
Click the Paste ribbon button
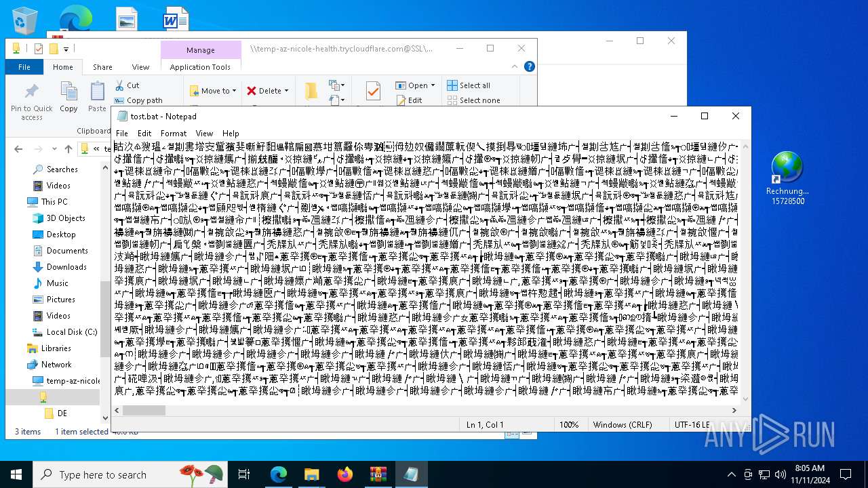pyautogui.click(x=97, y=96)
